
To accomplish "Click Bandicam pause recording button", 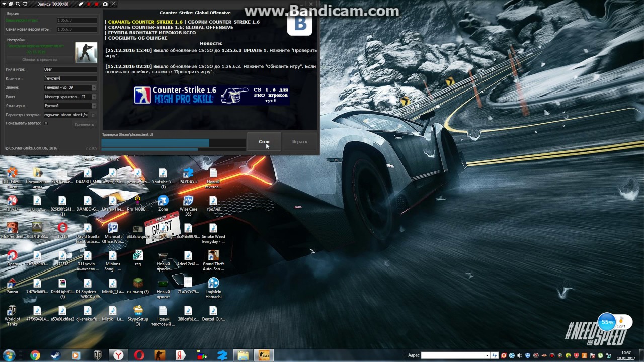I will pos(89,4).
